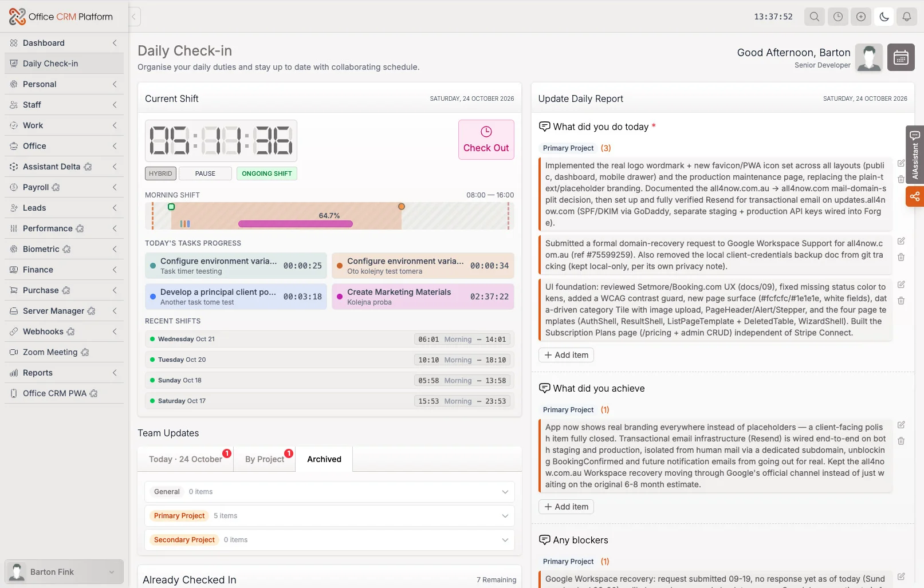Edit the 'App now shows real branding' item
Screen dimensions: 924x588
[x=901, y=425]
